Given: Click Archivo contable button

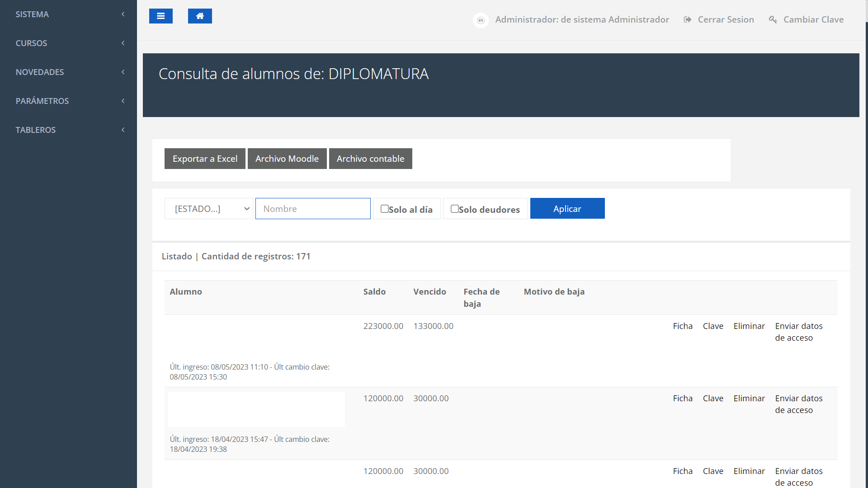Looking at the screenshot, I should click(371, 159).
